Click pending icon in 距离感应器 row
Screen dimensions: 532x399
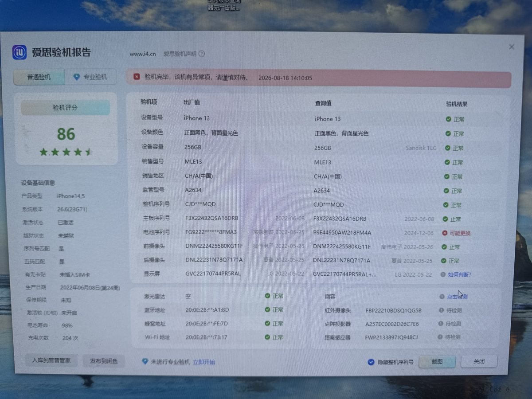(x=440, y=337)
